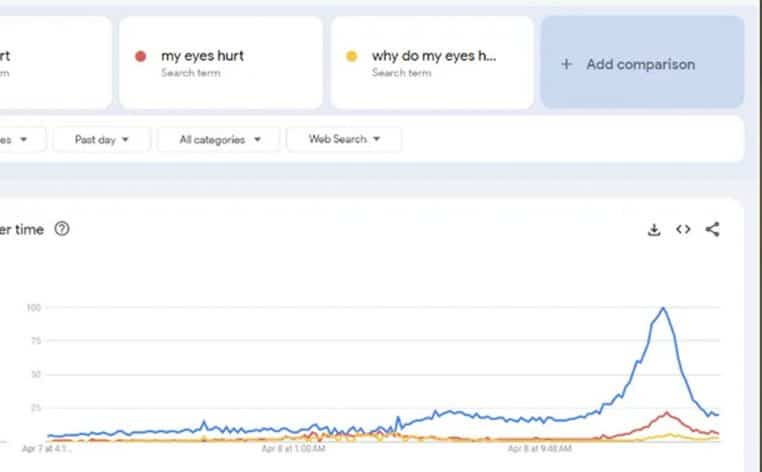The image size is (762, 472).
Task: Open the Web Search type dropdown
Action: pyautogui.click(x=344, y=139)
